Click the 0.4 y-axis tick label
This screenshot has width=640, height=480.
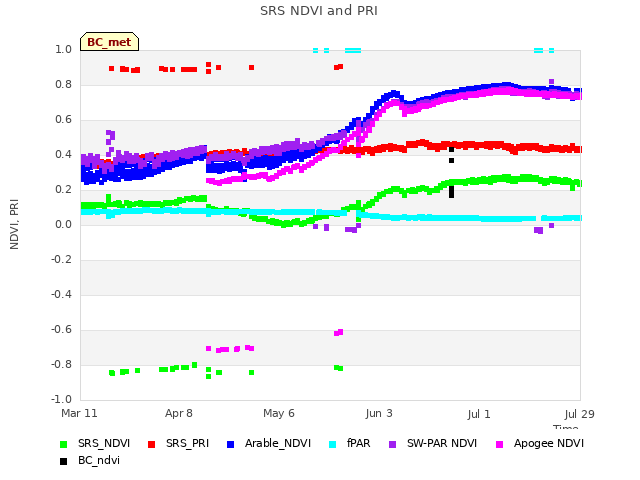click(63, 155)
